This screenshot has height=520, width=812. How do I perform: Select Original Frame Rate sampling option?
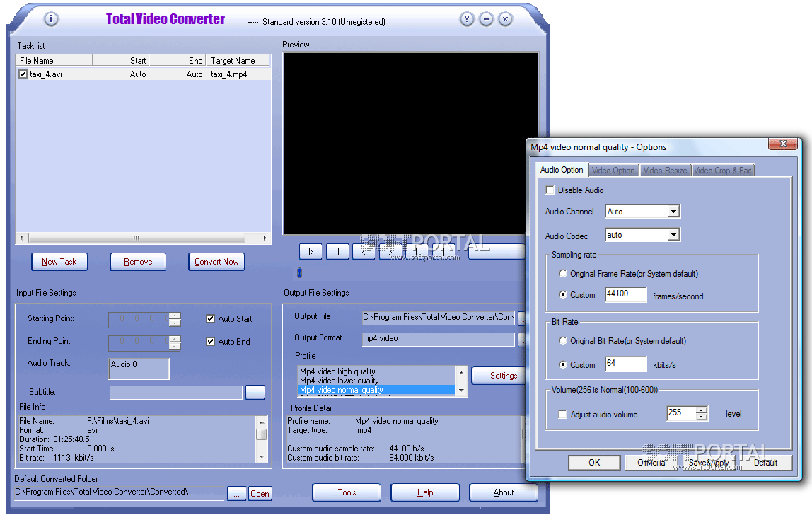tap(563, 274)
